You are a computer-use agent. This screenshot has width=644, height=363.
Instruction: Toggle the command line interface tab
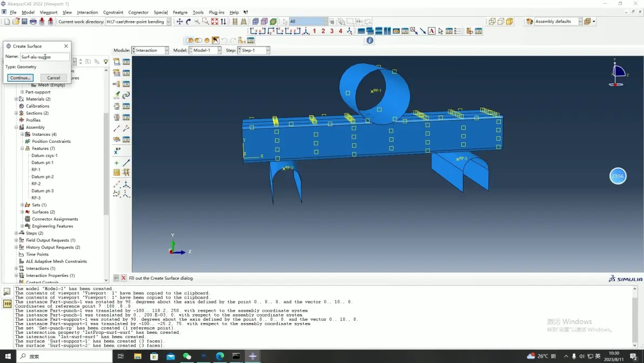click(x=7, y=304)
